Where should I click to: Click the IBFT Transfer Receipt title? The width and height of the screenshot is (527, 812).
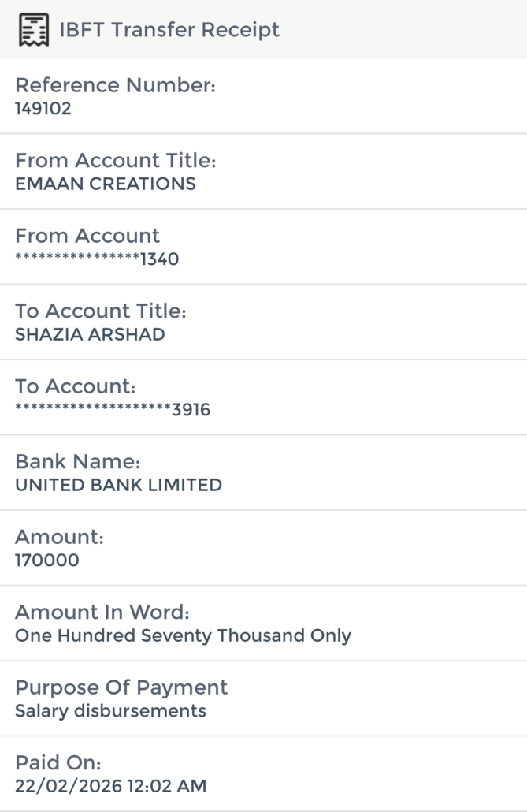click(169, 30)
